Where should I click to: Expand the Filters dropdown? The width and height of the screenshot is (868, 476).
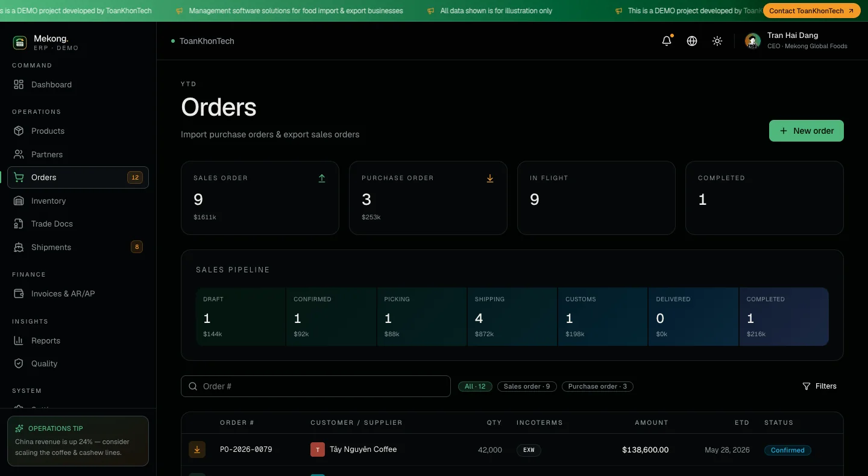(x=819, y=386)
